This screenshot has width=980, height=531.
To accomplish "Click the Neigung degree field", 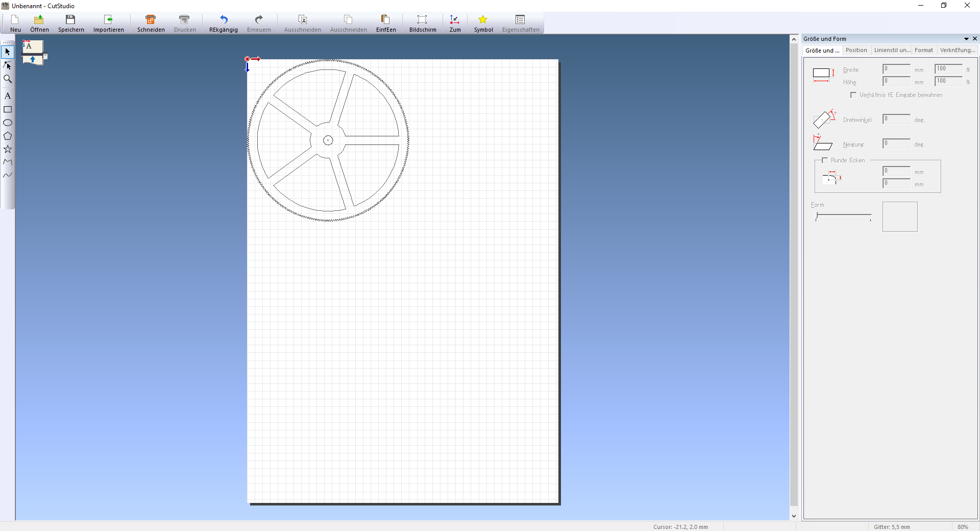I will coord(896,143).
